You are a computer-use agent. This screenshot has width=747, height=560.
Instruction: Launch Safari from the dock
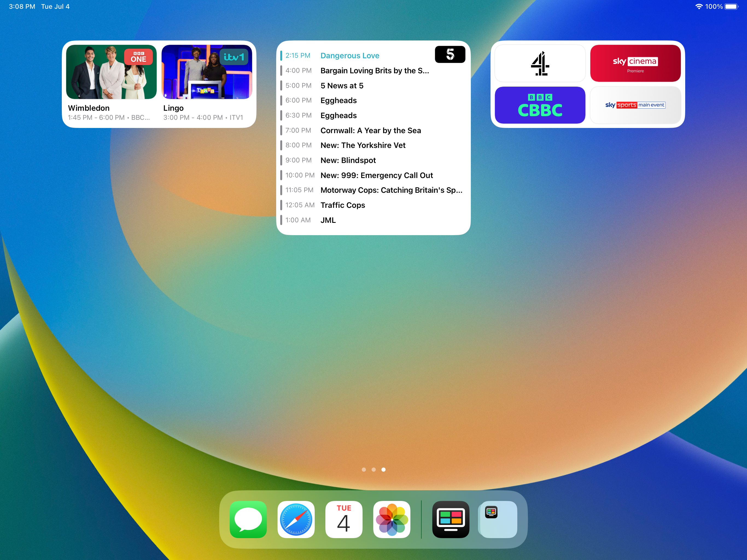pyautogui.click(x=296, y=519)
